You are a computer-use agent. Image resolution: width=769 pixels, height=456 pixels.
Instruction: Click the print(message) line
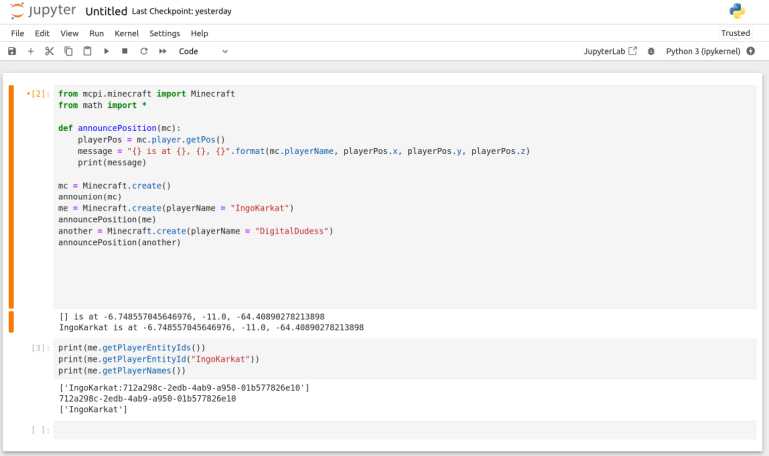coord(112,162)
